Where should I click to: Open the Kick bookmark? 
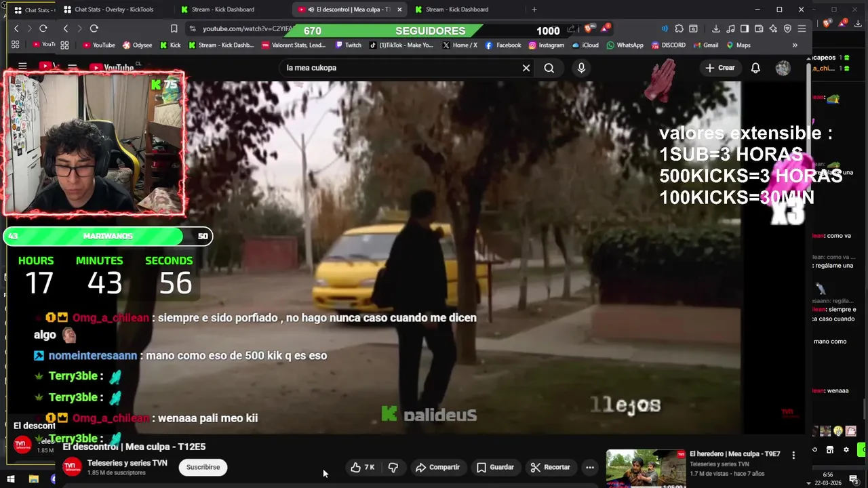pos(170,45)
